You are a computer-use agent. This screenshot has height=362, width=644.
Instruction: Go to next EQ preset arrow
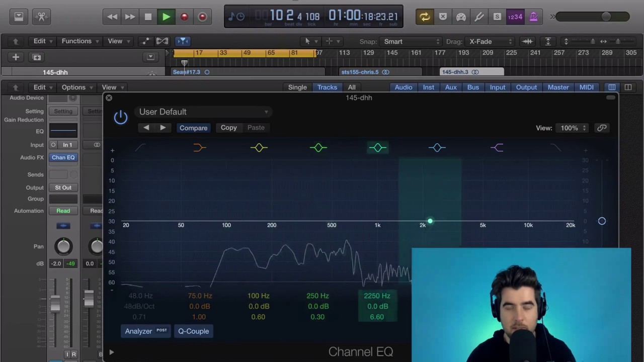[x=163, y=128]
